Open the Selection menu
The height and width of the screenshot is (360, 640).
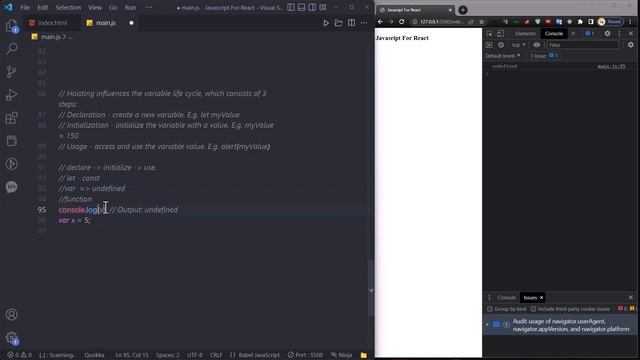(68, 7)
